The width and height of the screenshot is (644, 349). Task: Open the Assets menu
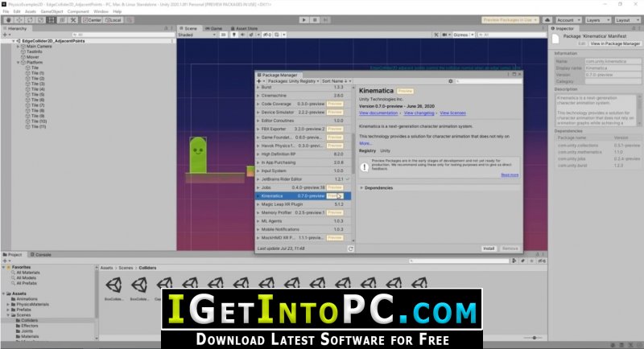pos(31,11)
